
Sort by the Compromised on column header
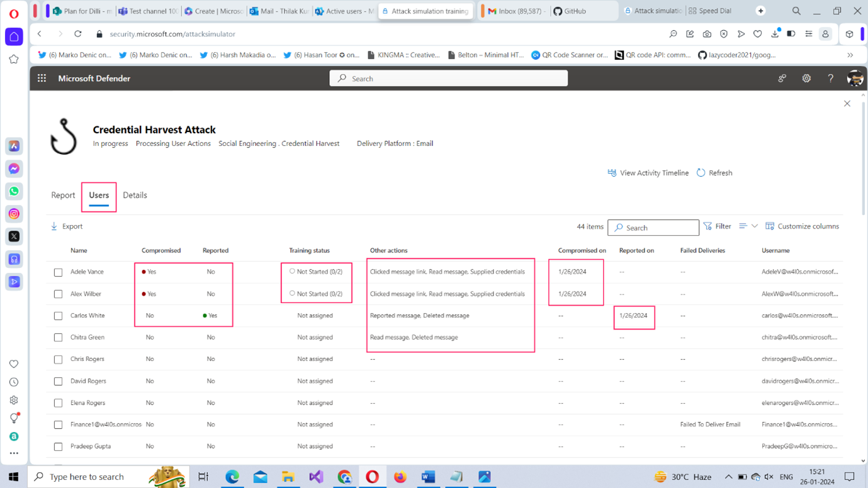[x=582, y=250]
